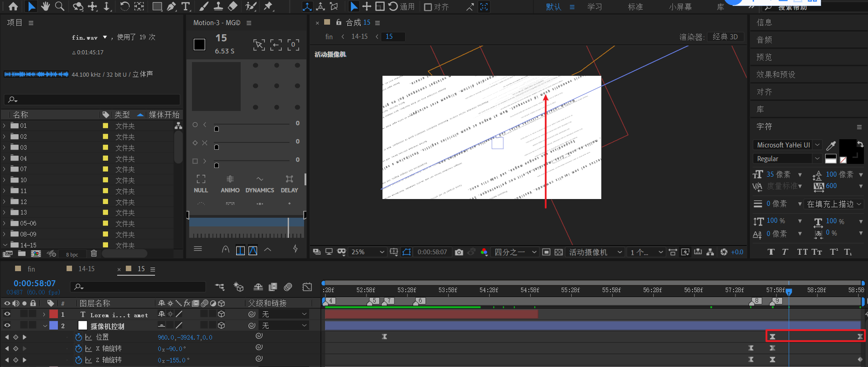The height and width of the screenshot is (367, 868).
Task: Open the 四分之一 resolution dropdown
Action: point(515,252)
